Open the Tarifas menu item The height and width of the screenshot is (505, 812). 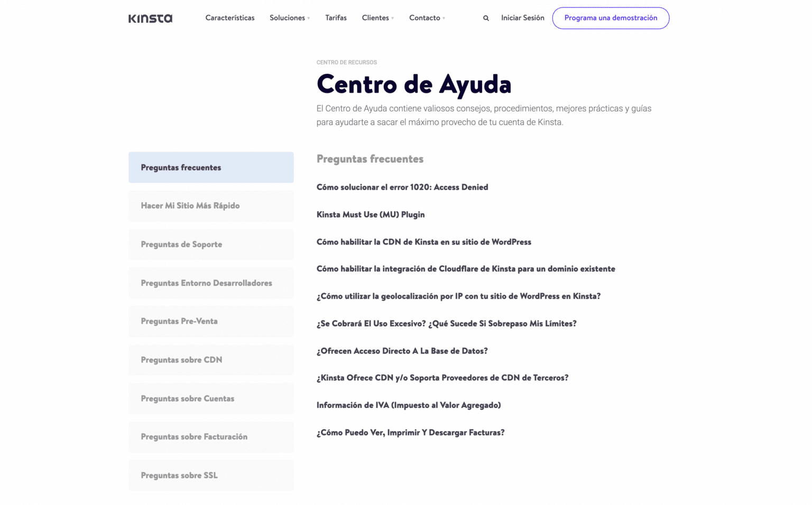point(336,17)
